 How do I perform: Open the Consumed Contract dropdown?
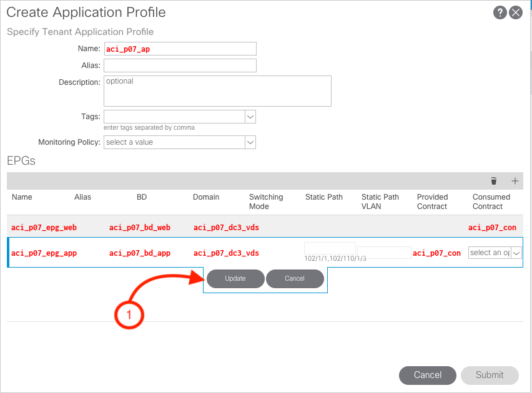pos(516,253)
